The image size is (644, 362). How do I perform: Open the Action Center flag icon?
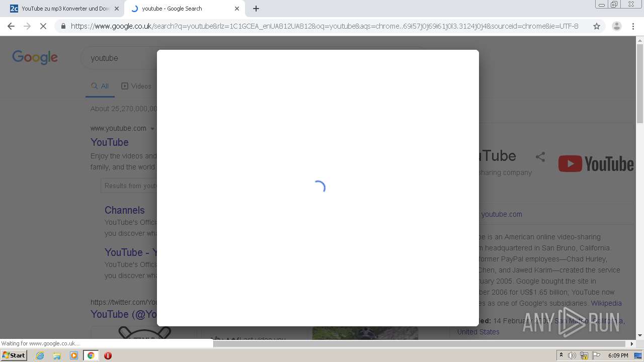[x=596, y=355]
